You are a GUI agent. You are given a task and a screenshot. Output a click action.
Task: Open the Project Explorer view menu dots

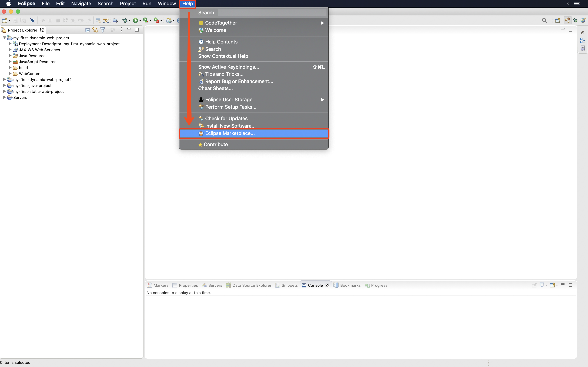(x=121, y=30)
